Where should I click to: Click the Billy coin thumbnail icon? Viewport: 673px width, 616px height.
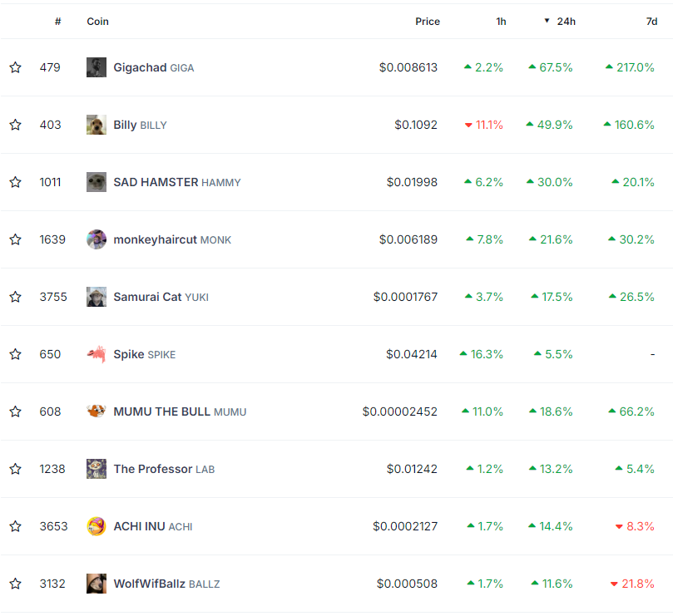click(x=96, y=125)
